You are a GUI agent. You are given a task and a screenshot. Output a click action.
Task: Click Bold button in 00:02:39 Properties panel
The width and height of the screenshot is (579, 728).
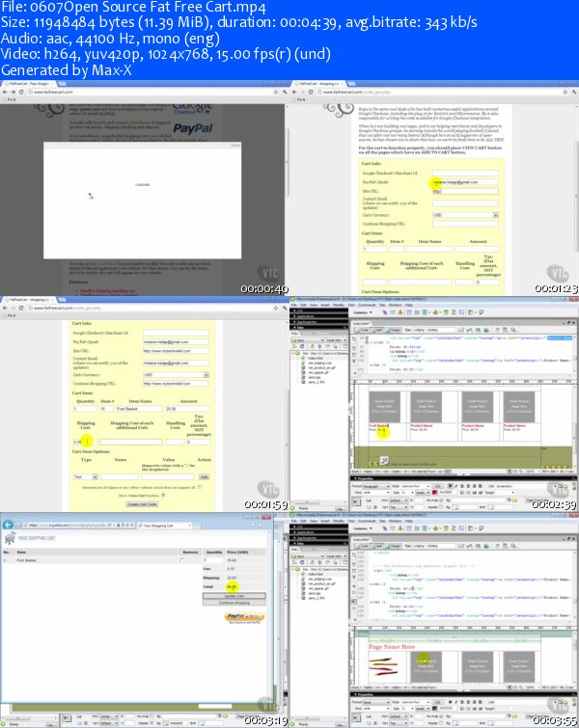(x=450, y=486)
